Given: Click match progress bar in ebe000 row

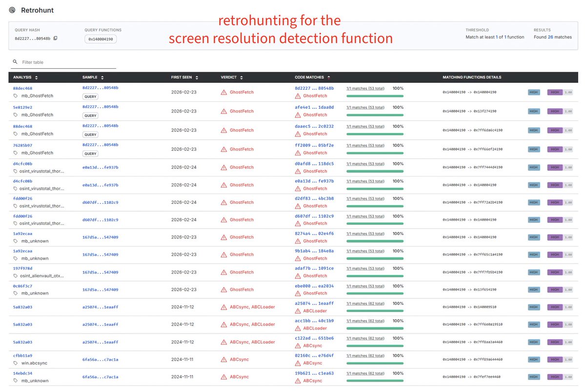Looking at the screenshot, I should pos(375,294).
